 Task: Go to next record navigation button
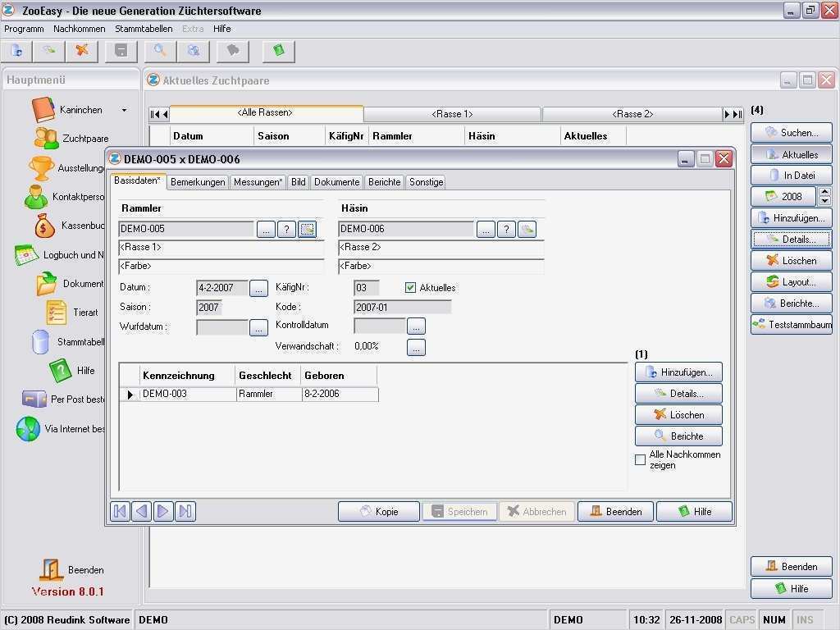(163, 512)
